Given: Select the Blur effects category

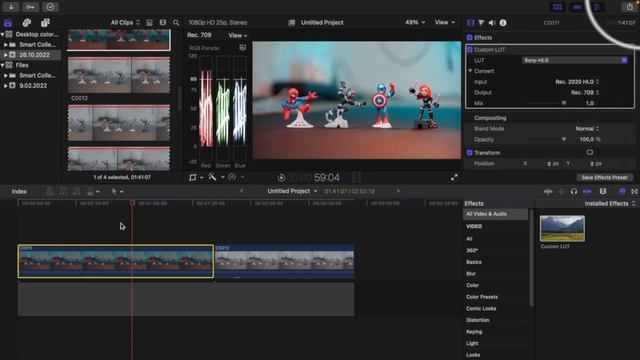Looking at the screenshot, I should click(x=471, y=273).
